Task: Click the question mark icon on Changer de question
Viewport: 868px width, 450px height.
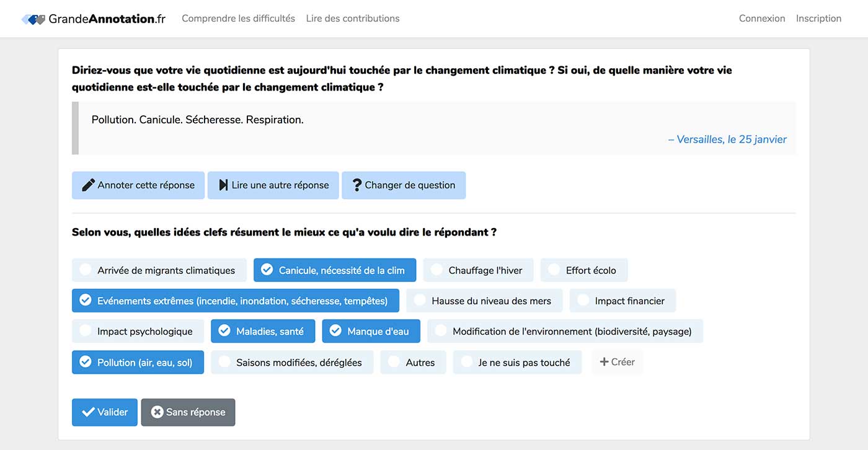Action: point(357,185)
